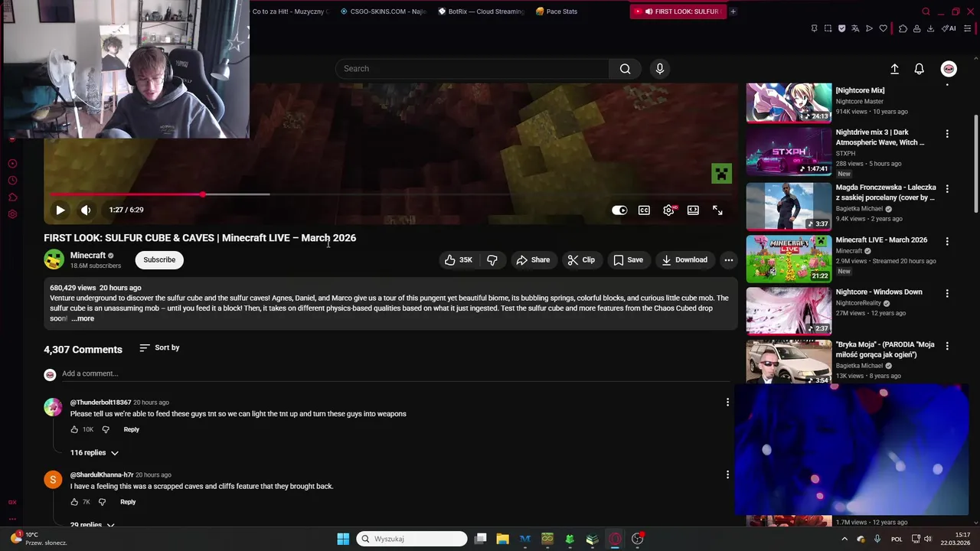Open the Nightcore - Windows Down video
The height and width of the screenshot is (551, 980).
789,311
